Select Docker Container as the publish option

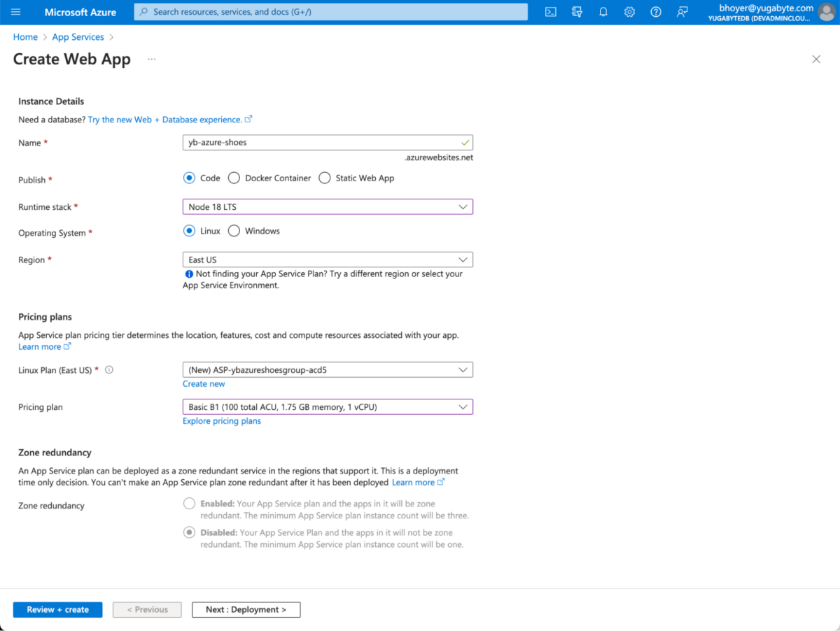point(234,178)
